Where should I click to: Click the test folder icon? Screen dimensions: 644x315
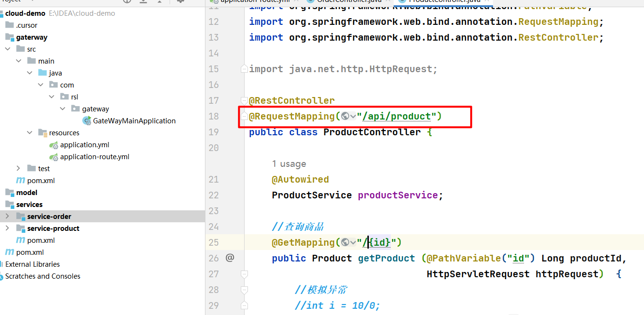(32, 168)
